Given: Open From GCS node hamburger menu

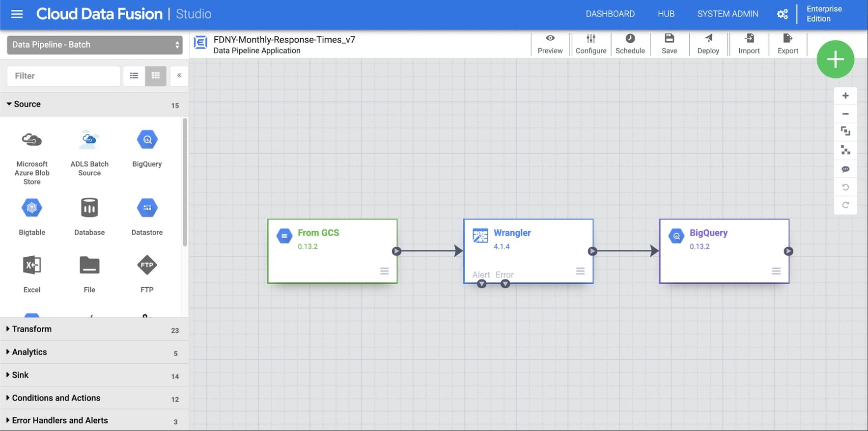Looking at the screenshot, I should 385,271.
